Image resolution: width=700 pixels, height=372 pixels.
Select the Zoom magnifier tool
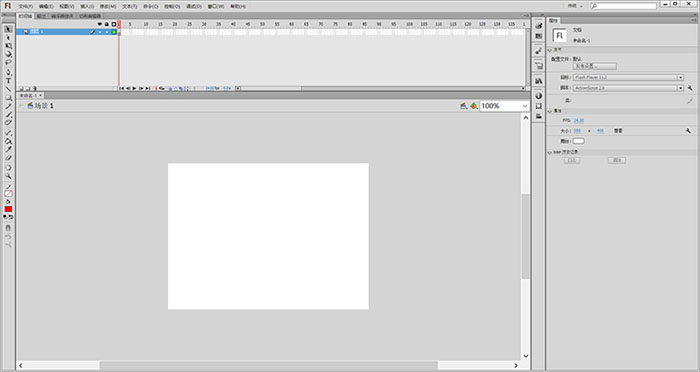coord(8,176)
